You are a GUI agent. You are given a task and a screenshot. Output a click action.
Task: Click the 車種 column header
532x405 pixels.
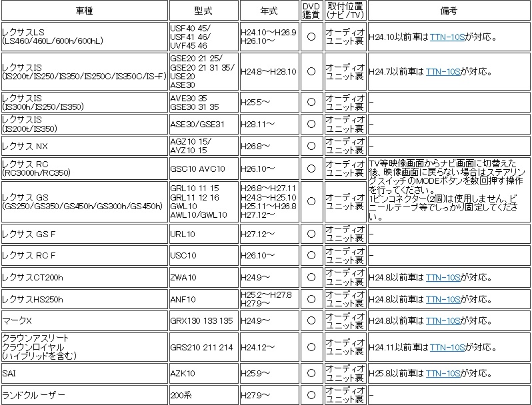(85, 11)
